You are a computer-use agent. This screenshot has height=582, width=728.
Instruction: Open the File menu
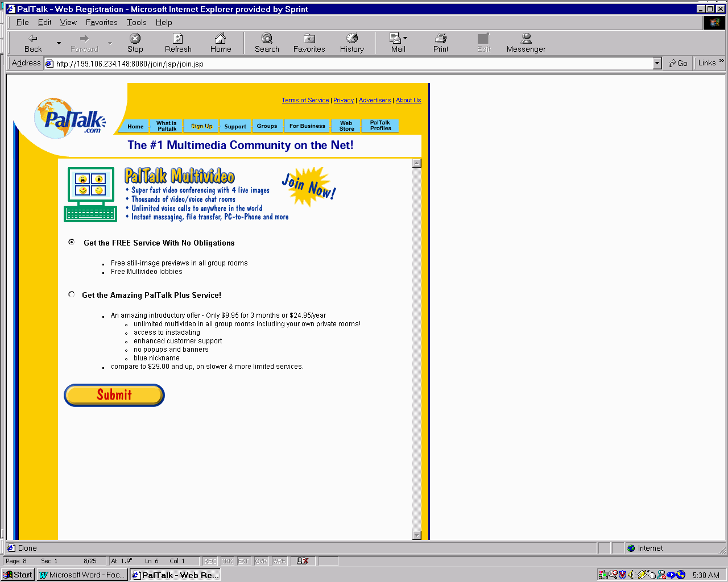coord(22,22)
